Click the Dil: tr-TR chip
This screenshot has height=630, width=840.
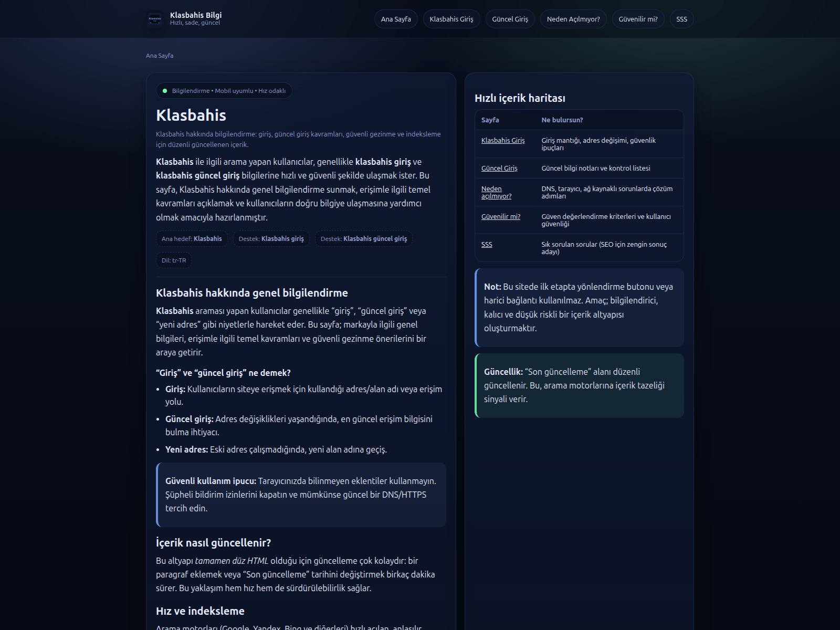[x=174, y=260]
